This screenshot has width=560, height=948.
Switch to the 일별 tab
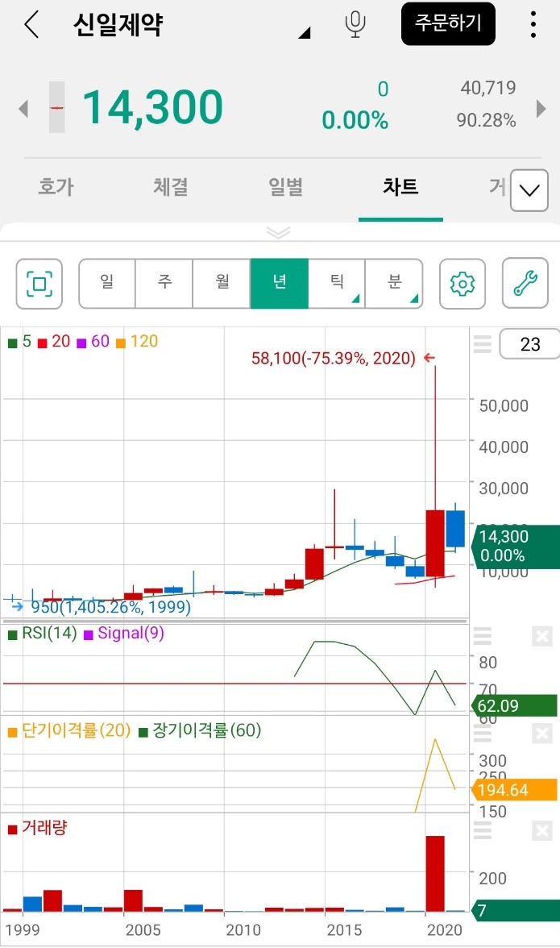tap(285, 187)
